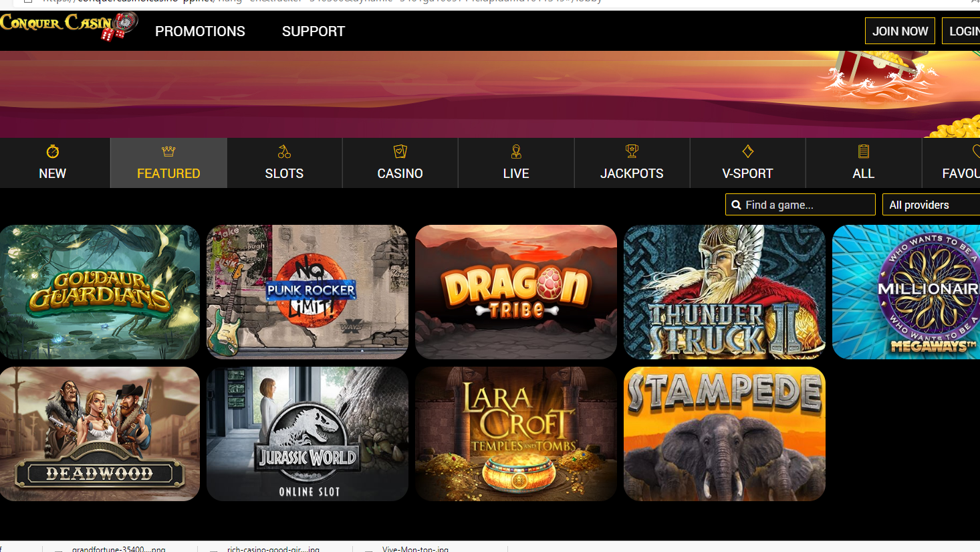The image size is (980, 552).
Task: Open the Goldaur Guardians game
Action: point(100,292)
